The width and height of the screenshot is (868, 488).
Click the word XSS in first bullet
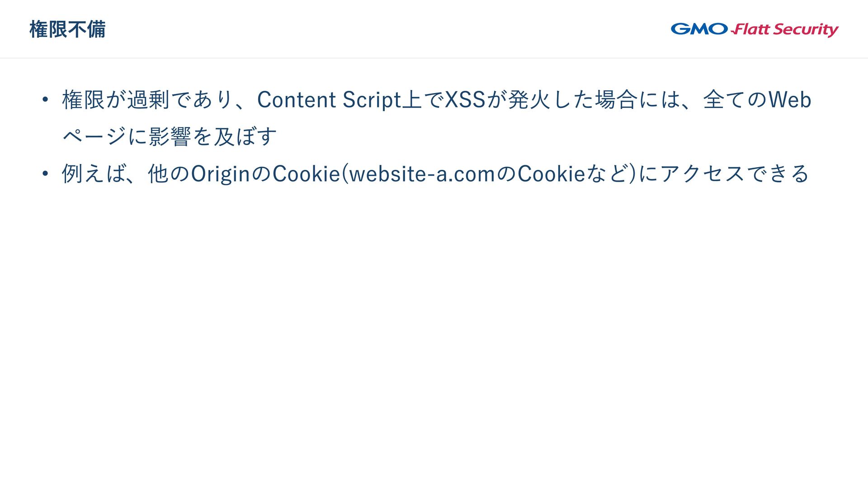465,100
